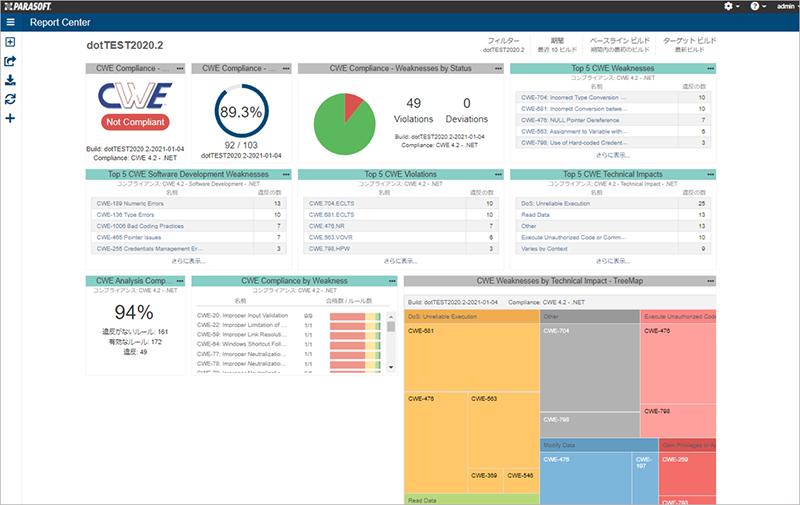Open CWE.476.NR violation row
This screenshot has width=800, height=505.
pos(401,226)
